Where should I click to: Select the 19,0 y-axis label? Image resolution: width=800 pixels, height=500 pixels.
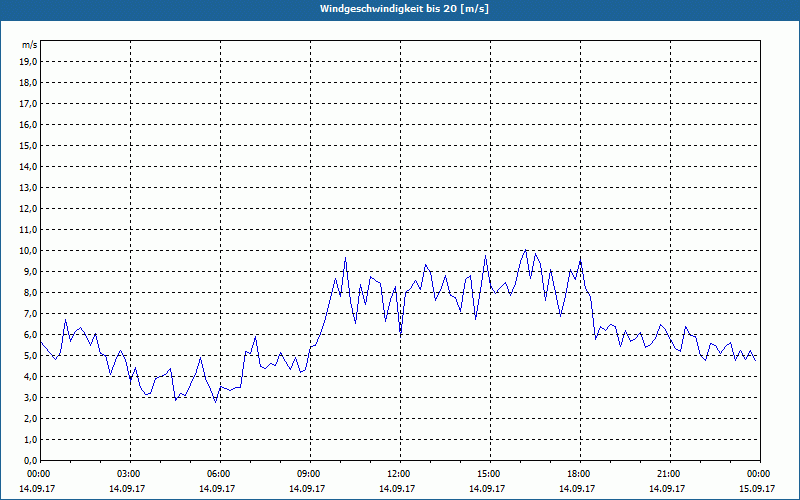click(28, 62)
